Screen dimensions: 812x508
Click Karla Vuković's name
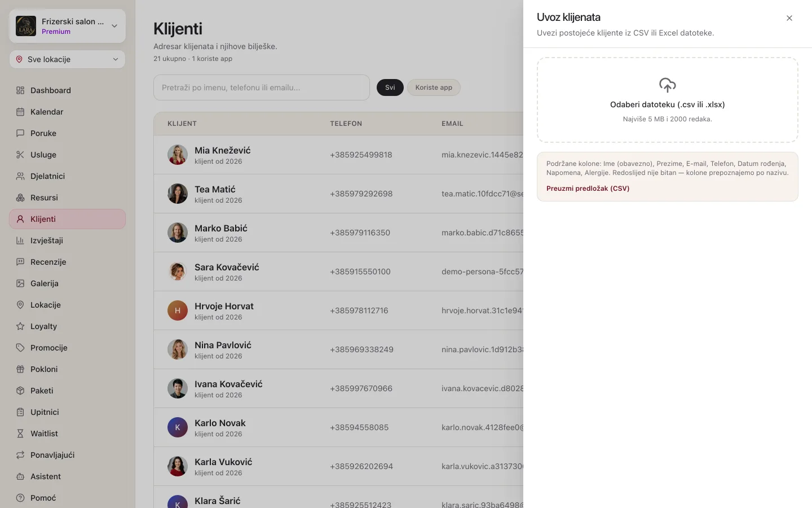223,462
